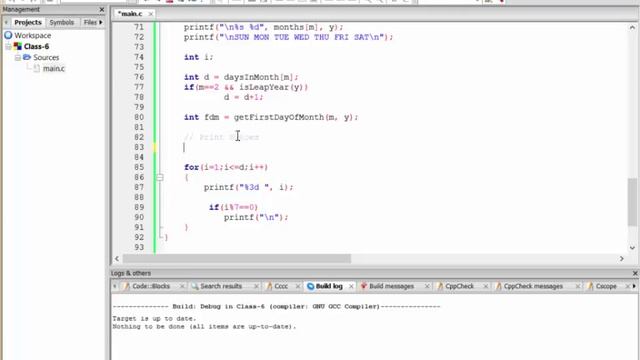Viewport: 640px width, 360px height.
Task: Collapse the Class-6 project node
Action: tap(8, 47)
